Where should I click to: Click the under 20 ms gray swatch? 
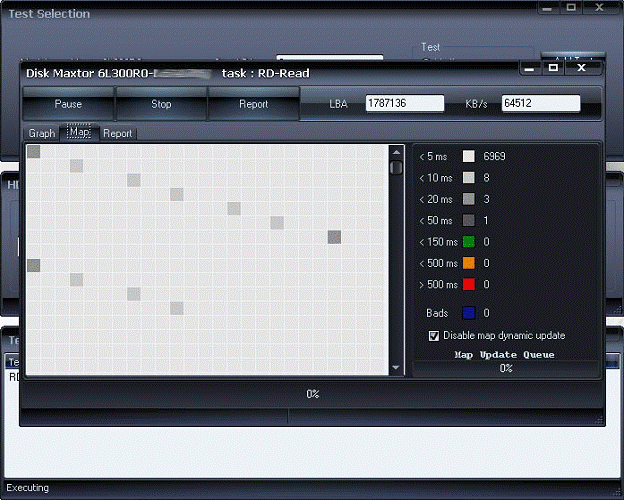[468, 199]
